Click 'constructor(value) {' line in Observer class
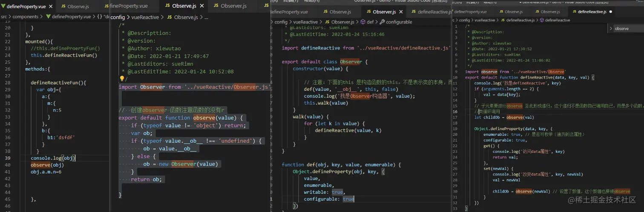 321,69
